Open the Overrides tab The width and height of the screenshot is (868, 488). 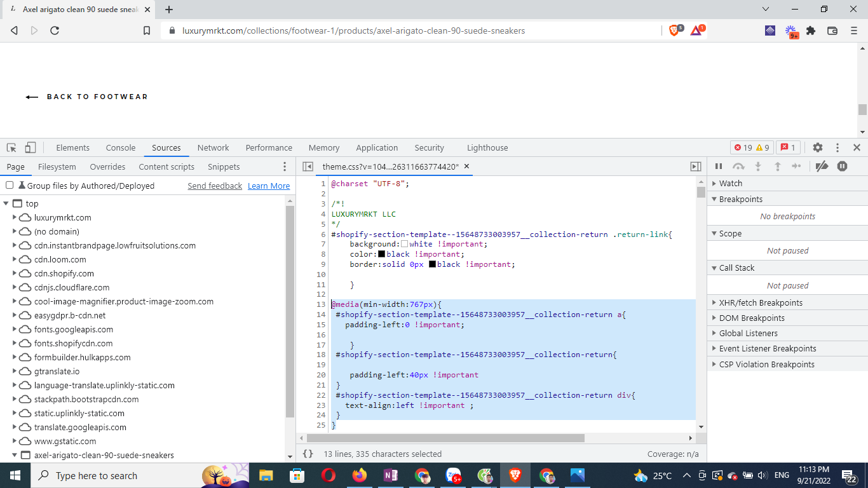107,166
